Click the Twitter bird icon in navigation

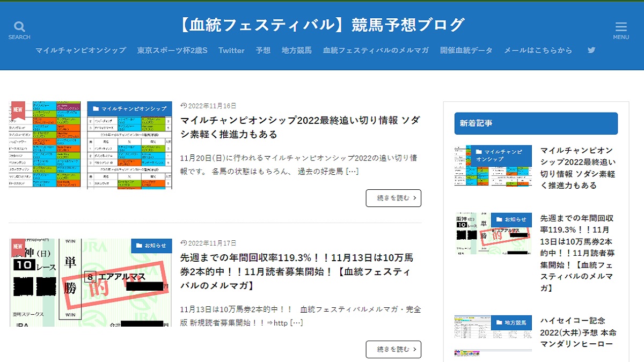pyautogui.click(x=591, y=50)
